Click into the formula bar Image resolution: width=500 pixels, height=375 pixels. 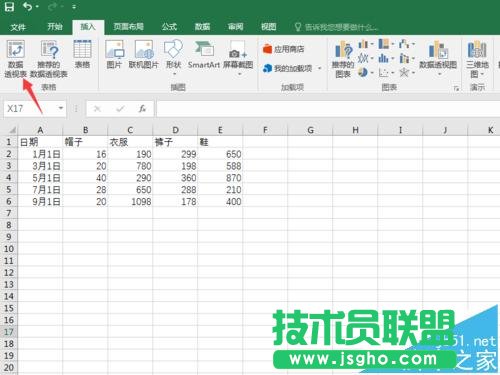[328, 109]
